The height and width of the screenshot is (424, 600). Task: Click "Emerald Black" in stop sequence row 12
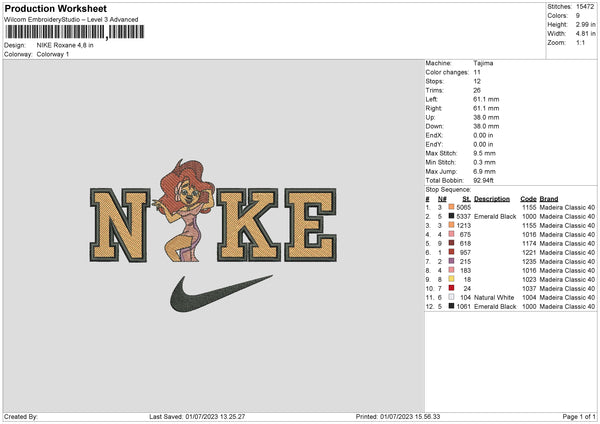tap(495, 306)
